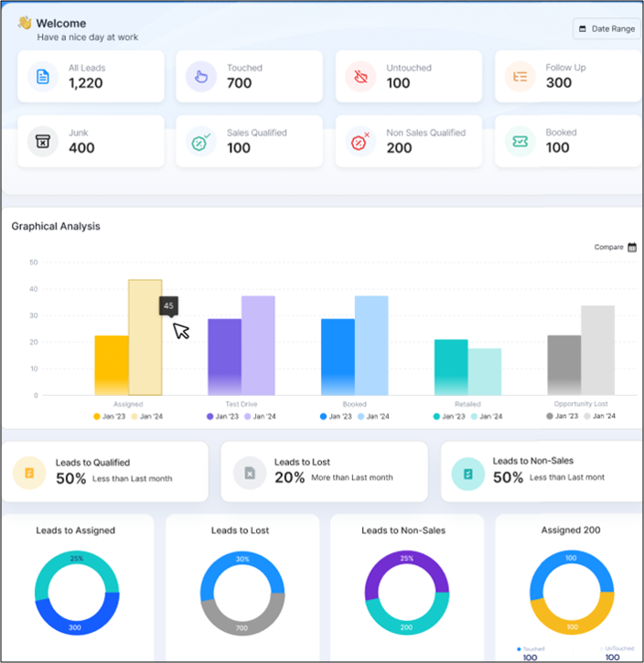The image size is (644, 663).
Task: Open the Compare calendar icon
Action: tap(632, 247)
